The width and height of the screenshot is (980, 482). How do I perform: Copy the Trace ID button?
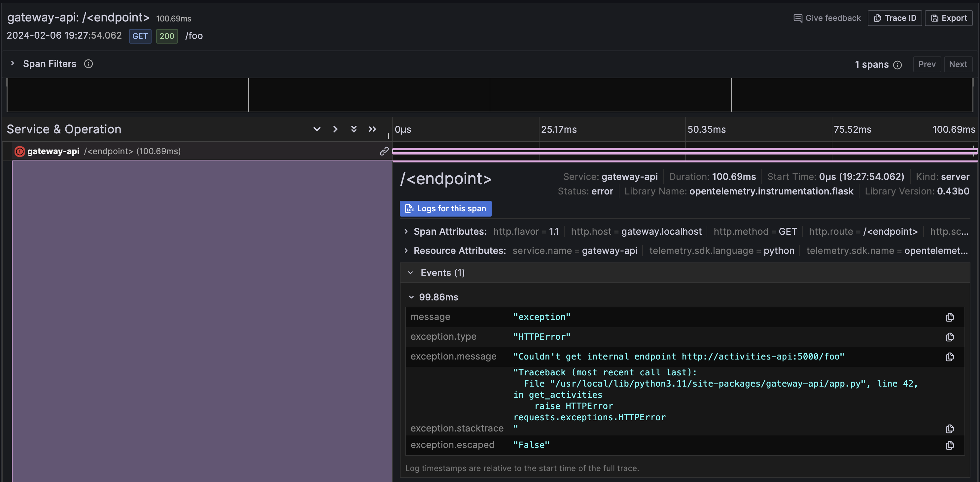pos(895,18)
